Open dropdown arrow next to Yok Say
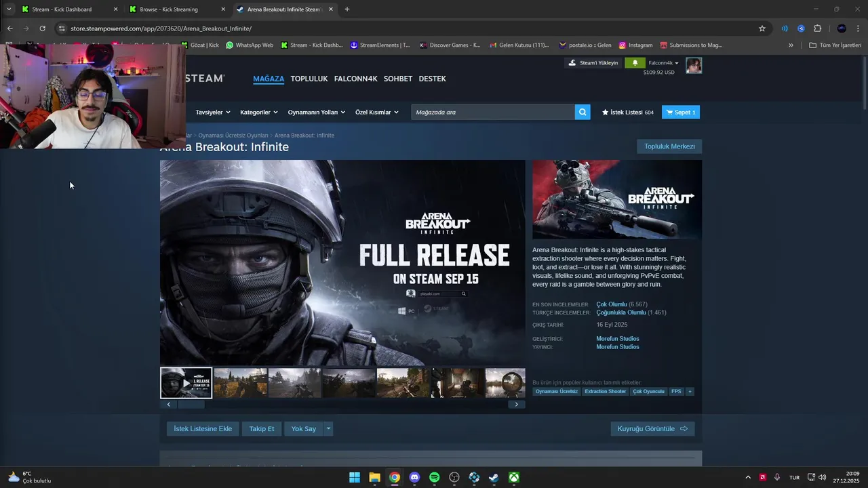The height and width of the screenshot is (488, 868). pyautogui.click(x=328, y=428)
